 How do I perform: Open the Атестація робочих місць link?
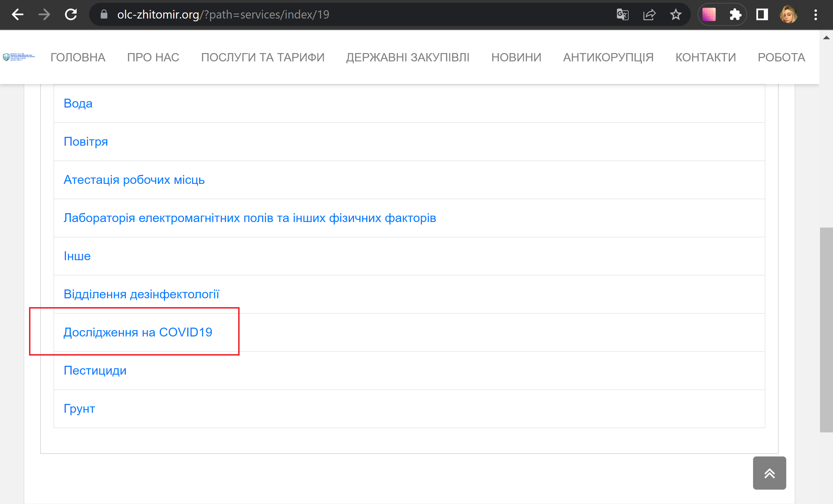134,180
